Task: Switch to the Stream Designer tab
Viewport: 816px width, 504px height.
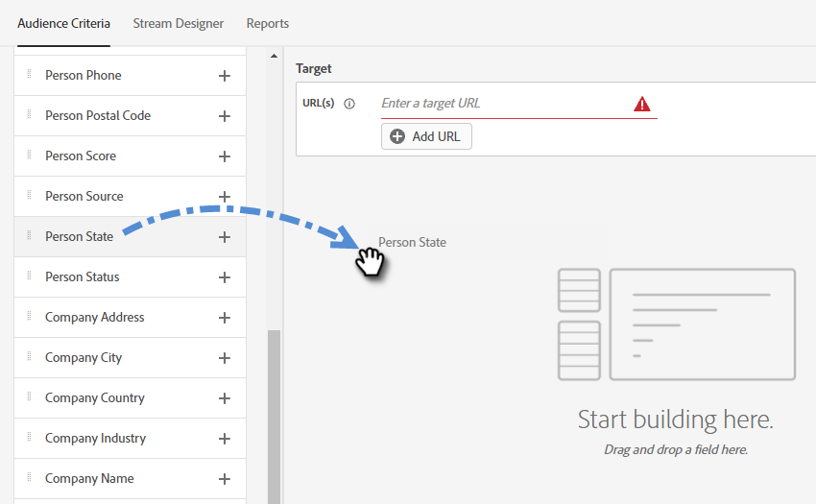Action: 179,23
